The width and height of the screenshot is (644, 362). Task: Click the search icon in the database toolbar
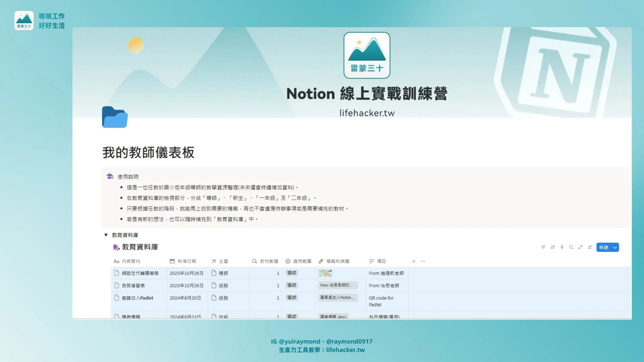click(571, 247)
